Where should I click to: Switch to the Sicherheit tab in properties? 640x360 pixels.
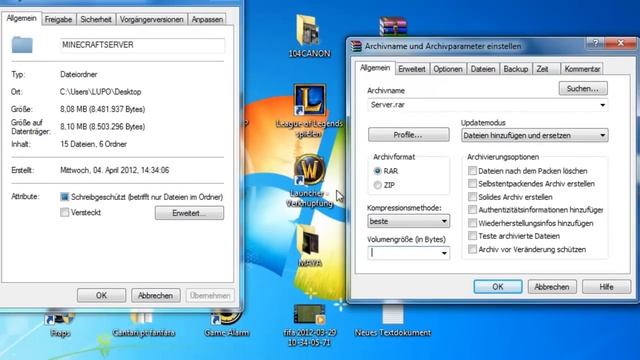tap(96, 19)
